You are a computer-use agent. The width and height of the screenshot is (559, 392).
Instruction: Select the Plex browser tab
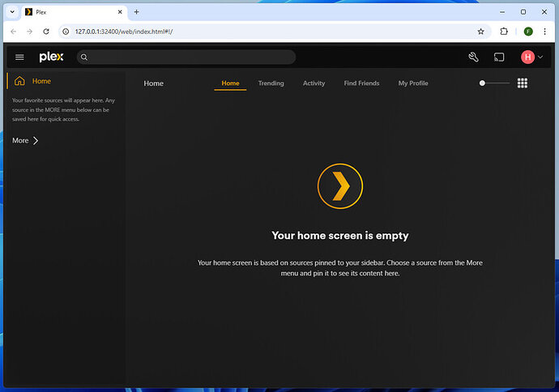coord(75,12)
